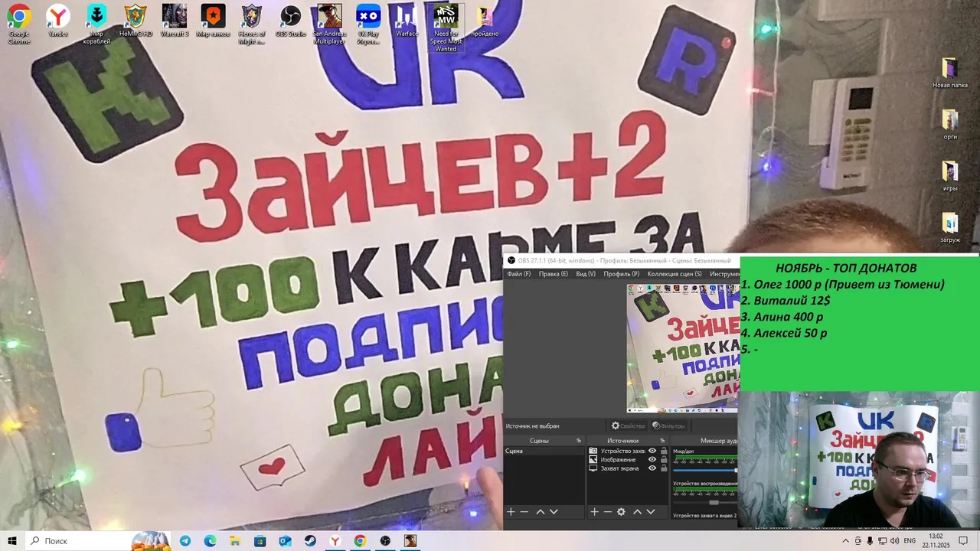The width and height of the screenshot is (980, 551).
Task: Open the пройдено folder on desktop
Action: [485, 21]
